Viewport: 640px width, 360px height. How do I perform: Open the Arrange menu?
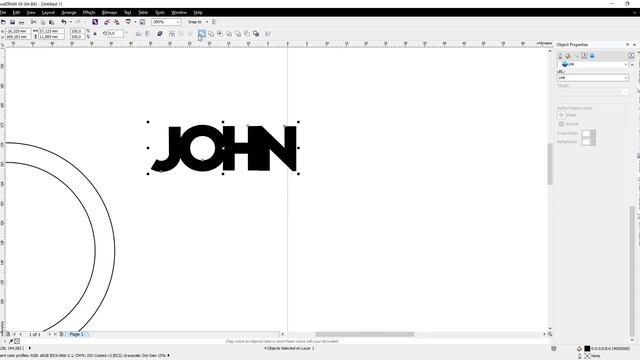point(69,13)
